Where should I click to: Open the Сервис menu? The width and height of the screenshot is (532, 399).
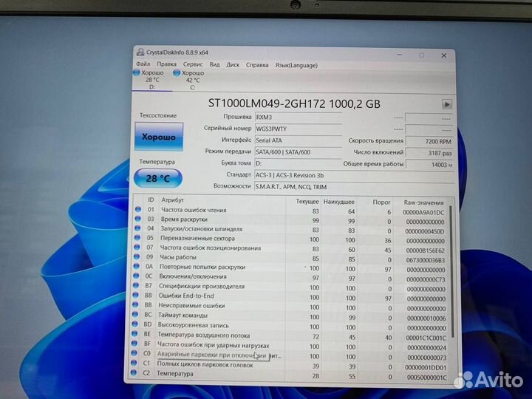pos(193,64)
